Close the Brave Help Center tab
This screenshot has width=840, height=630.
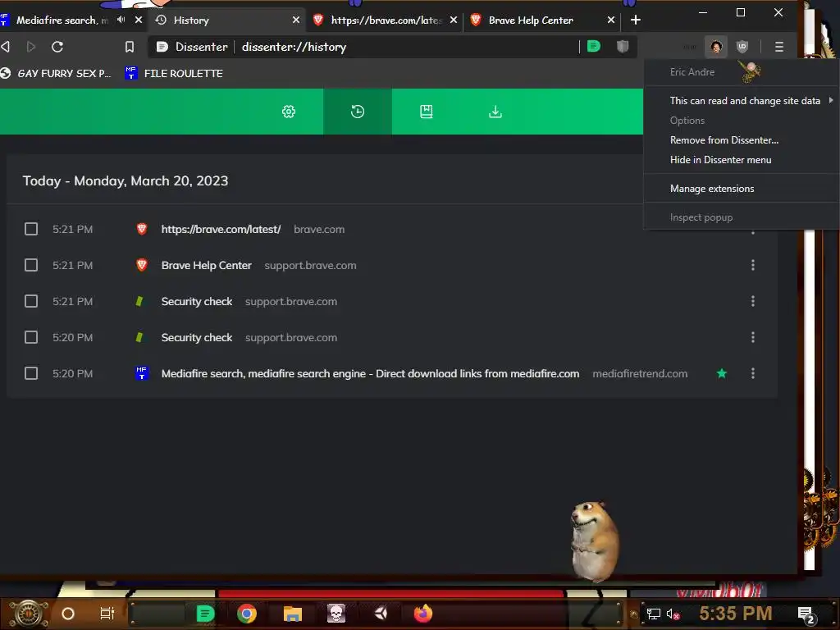coord(610,20)
